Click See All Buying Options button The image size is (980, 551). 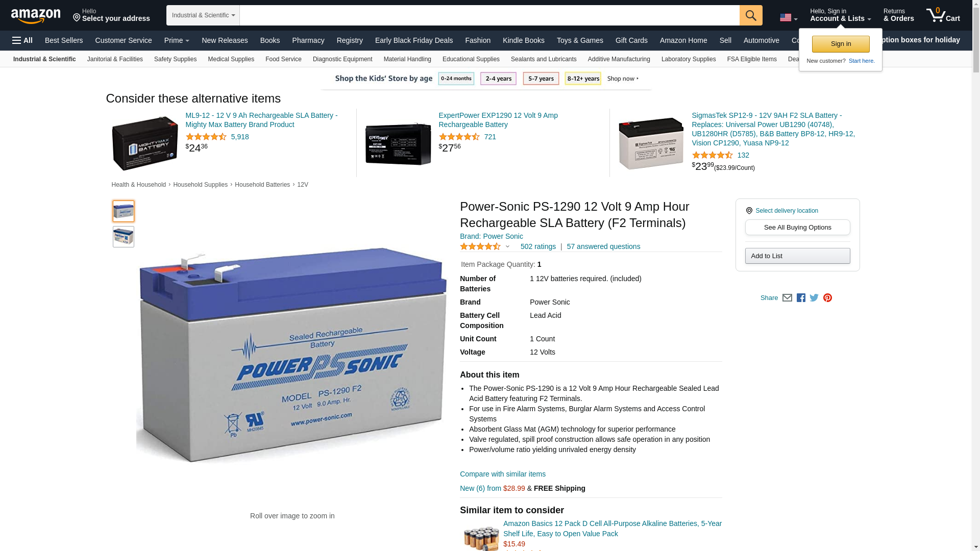[x=797, y=228]
